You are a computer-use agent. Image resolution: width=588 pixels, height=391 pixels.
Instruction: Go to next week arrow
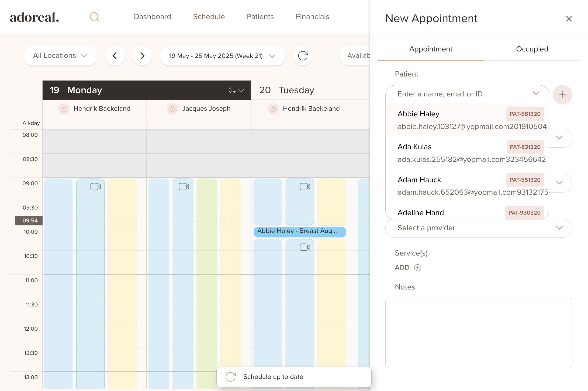pyautogui.click(x=142, y=56)
